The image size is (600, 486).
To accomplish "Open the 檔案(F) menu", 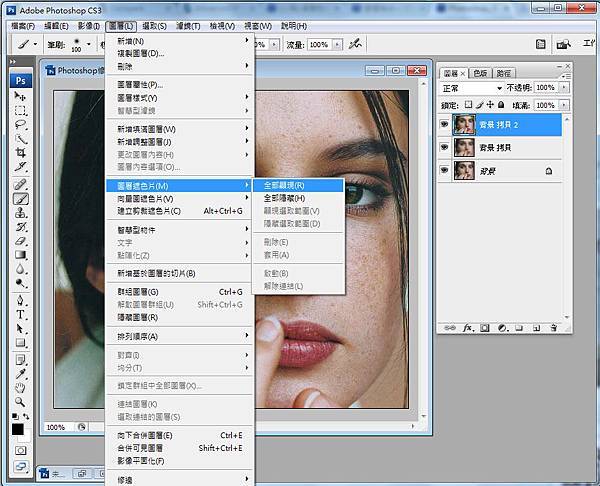I will (x=23, y=26).
